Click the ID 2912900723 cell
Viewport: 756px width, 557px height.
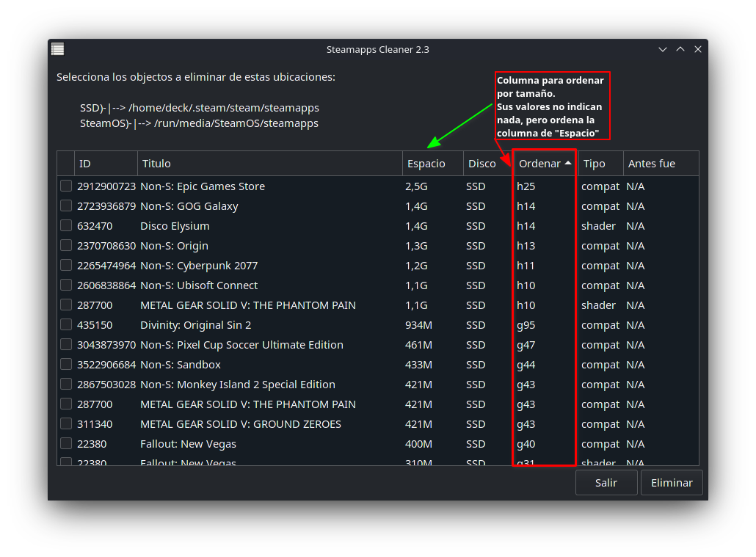click(106, 186)
